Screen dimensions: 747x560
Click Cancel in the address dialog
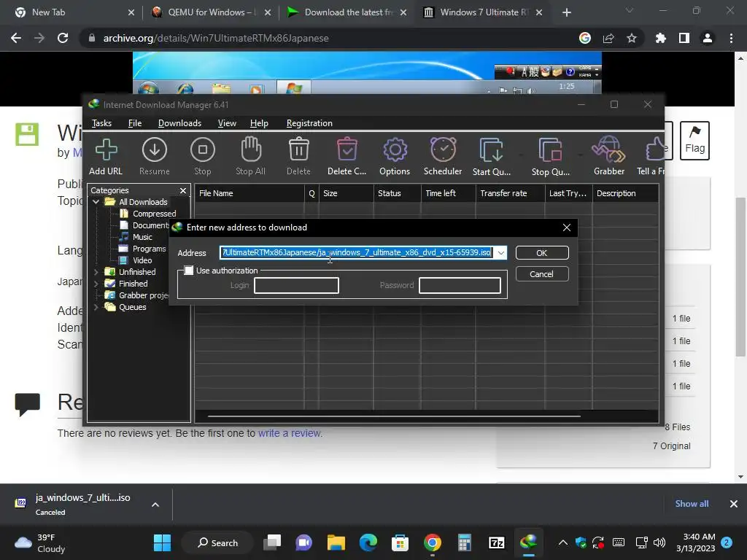[x=542, y=274]
